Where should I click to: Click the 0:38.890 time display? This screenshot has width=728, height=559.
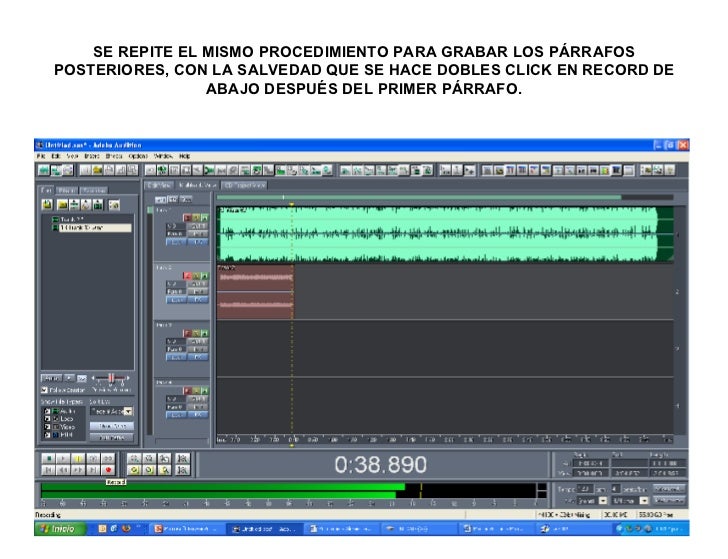point(380,465)
